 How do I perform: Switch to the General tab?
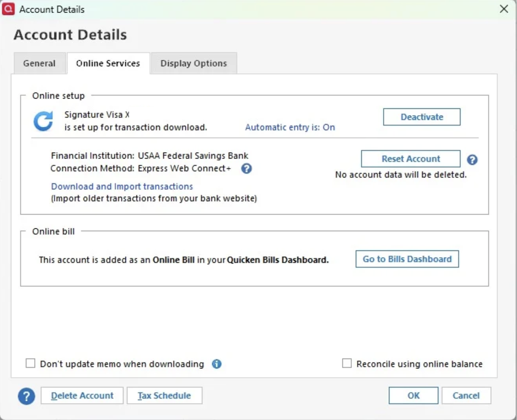(39, 63)
